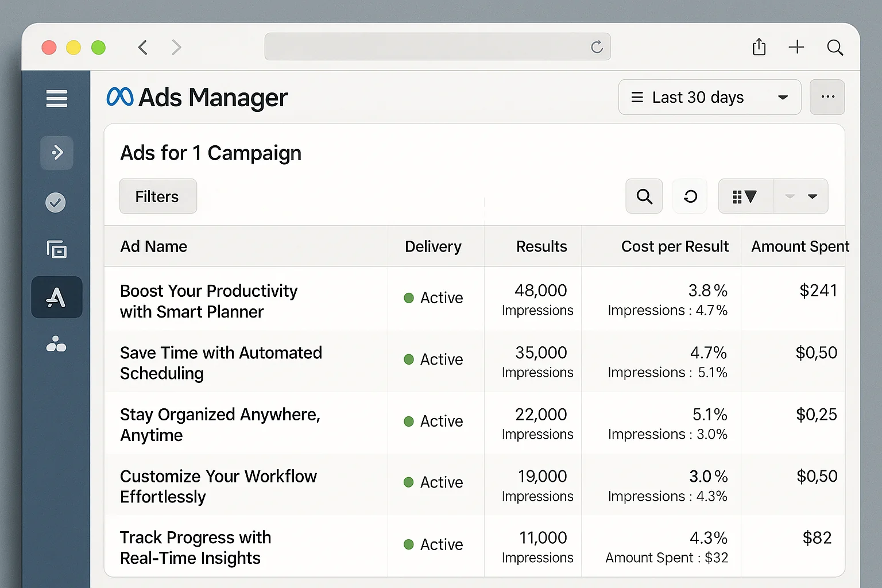Refresh the ads table data
This screenshot has height=588, width=882.
click(x=690, y=196)
